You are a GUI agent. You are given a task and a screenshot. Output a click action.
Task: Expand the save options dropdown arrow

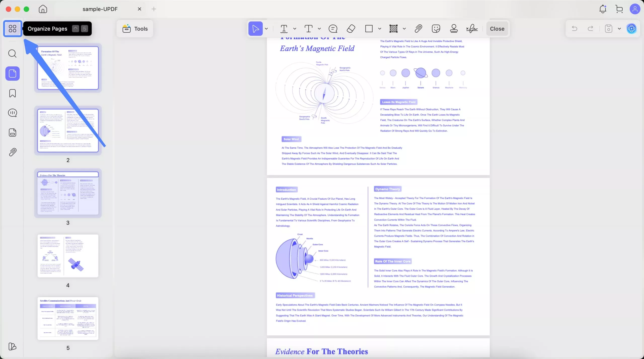619,28
